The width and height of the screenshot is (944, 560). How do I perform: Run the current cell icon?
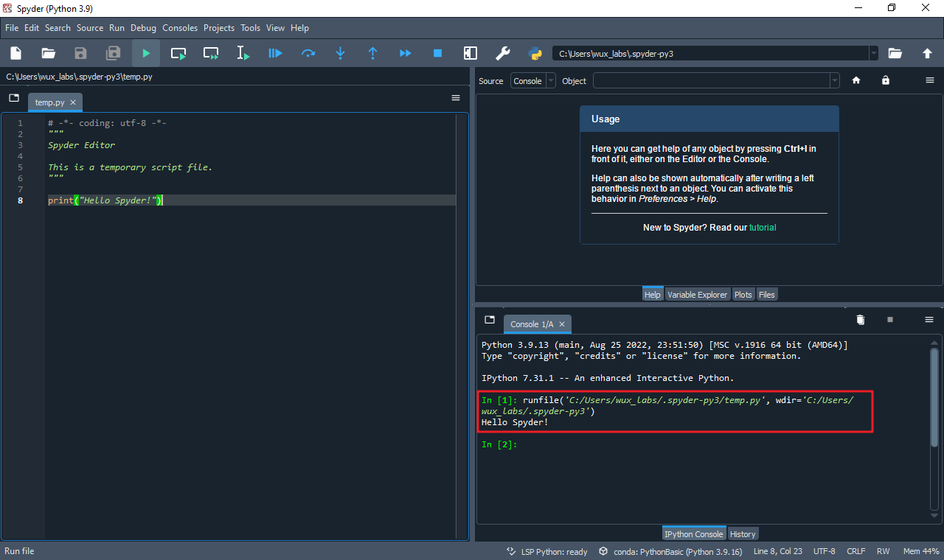(x=178, y=53)
